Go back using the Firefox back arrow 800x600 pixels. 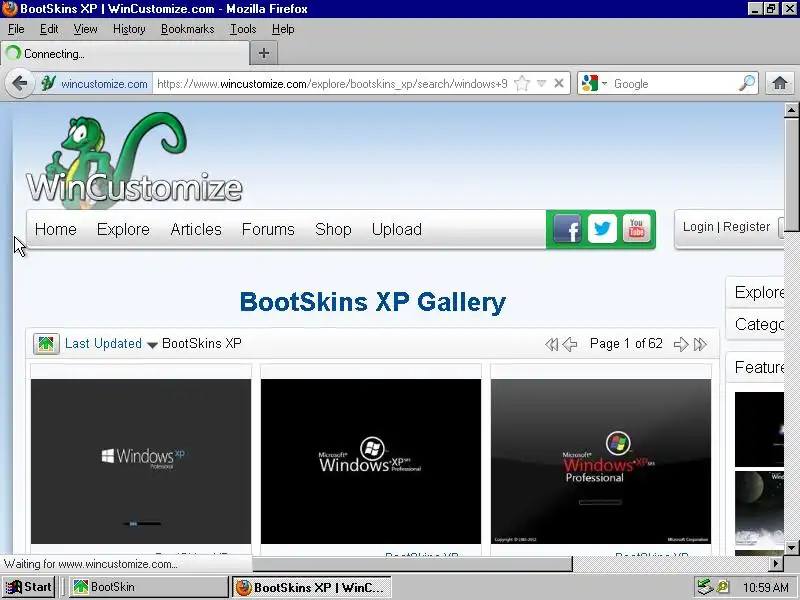pyautogui.click(x=19, y=83)
